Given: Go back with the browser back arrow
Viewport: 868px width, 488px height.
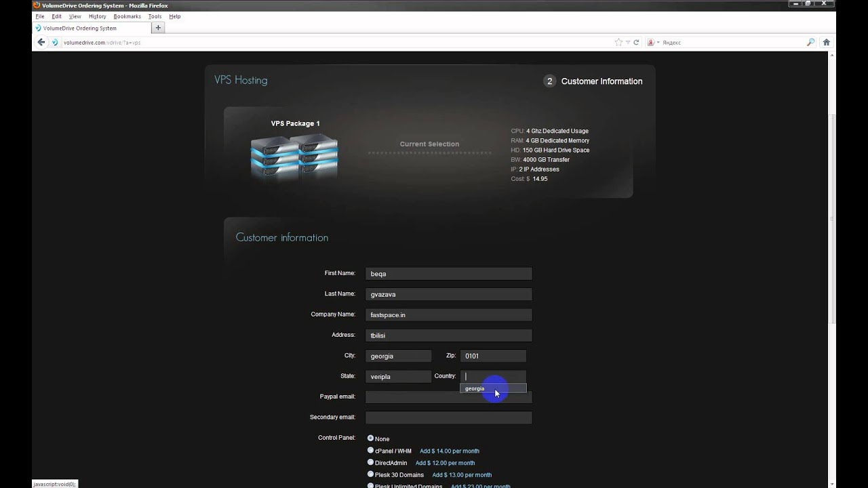Looking at the screenshot, I should coord(41,42).
